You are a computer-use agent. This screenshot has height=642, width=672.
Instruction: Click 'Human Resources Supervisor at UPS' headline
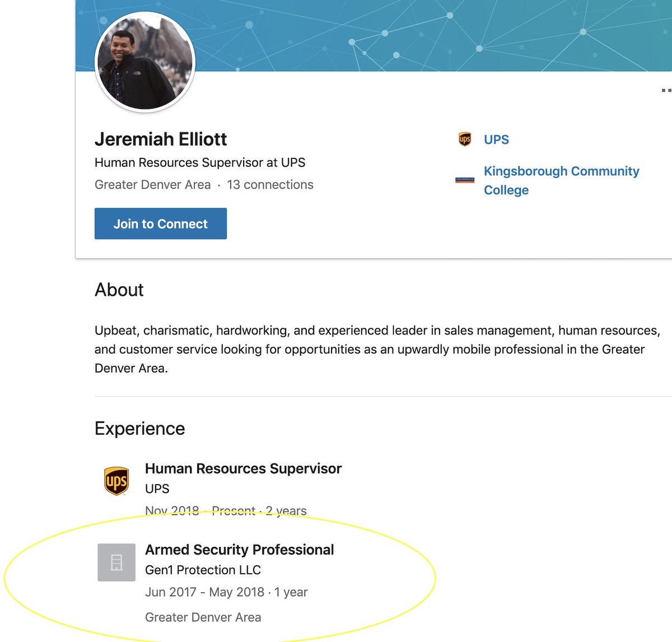coord(200,162)
